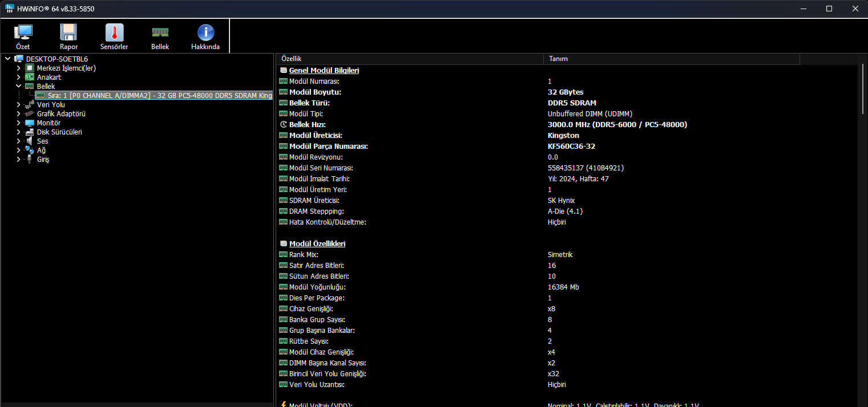Click the Kingston manufacturer value
The height and width of the screenshot is (407, 868).
[563, 135]
